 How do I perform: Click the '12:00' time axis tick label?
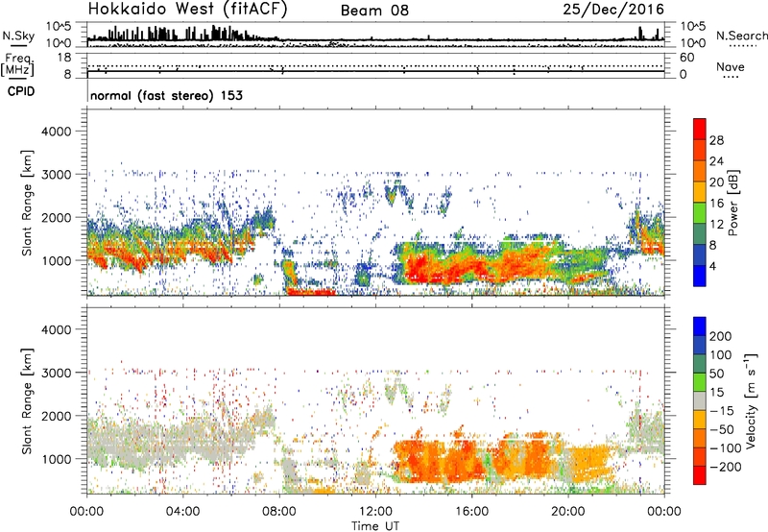[x=375, y=512]
